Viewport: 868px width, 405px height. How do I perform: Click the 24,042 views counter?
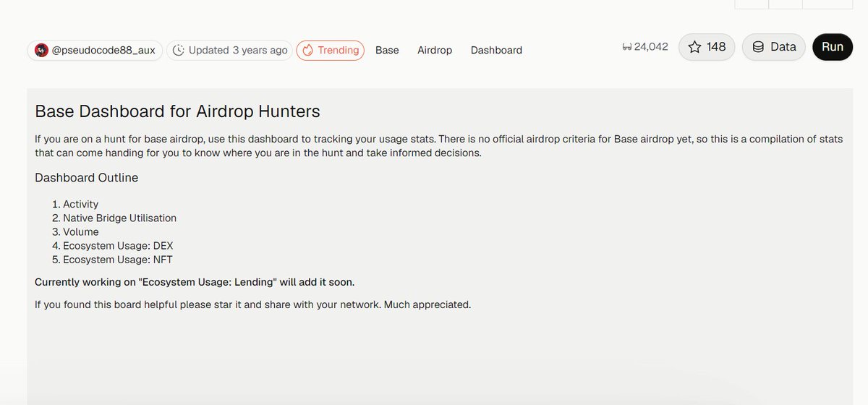click(645, 47)
